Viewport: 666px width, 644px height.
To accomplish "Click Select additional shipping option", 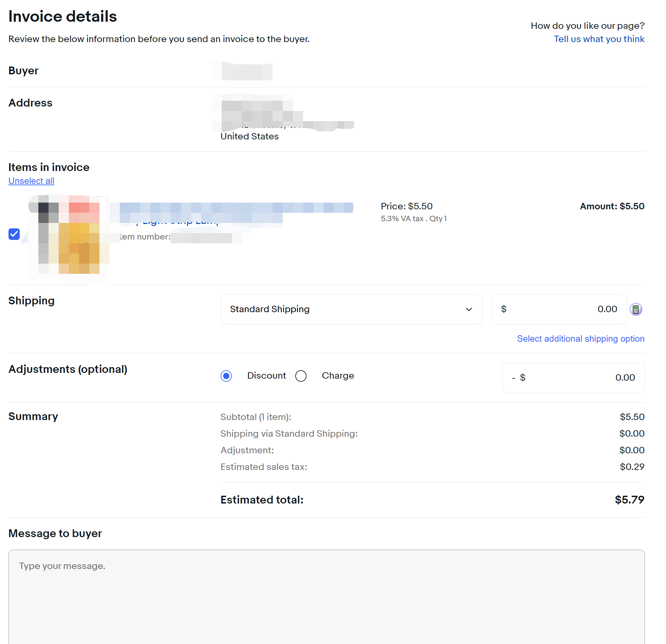I will click(580, 339).
